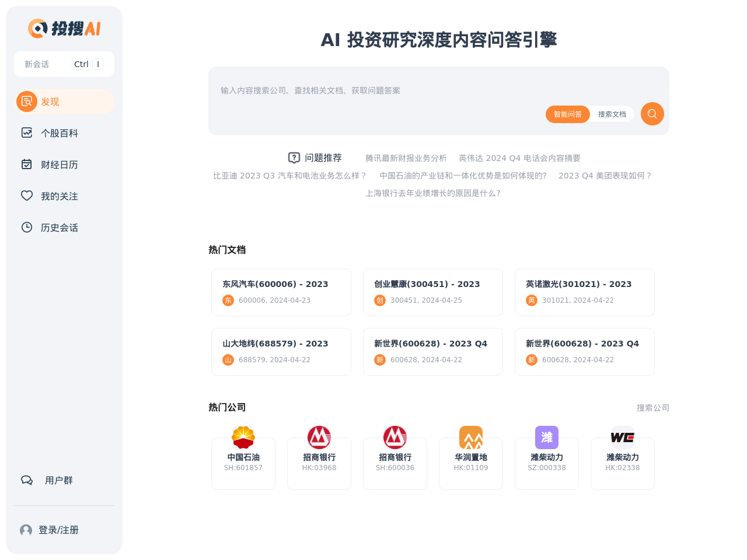The height and width of the screenshot is (560, 747).
Task: Start a 新会话 conversation
Action: [x=64, y=64]
